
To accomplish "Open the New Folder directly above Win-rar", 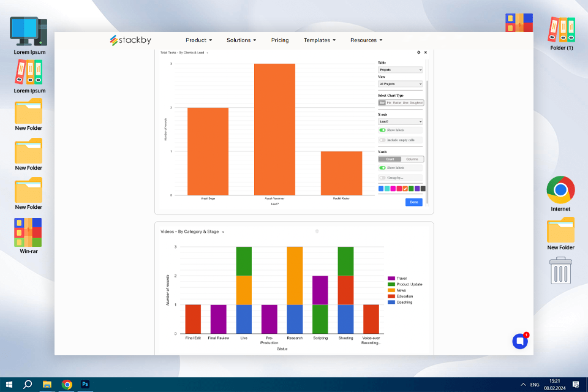I will [x=29, y=194].
